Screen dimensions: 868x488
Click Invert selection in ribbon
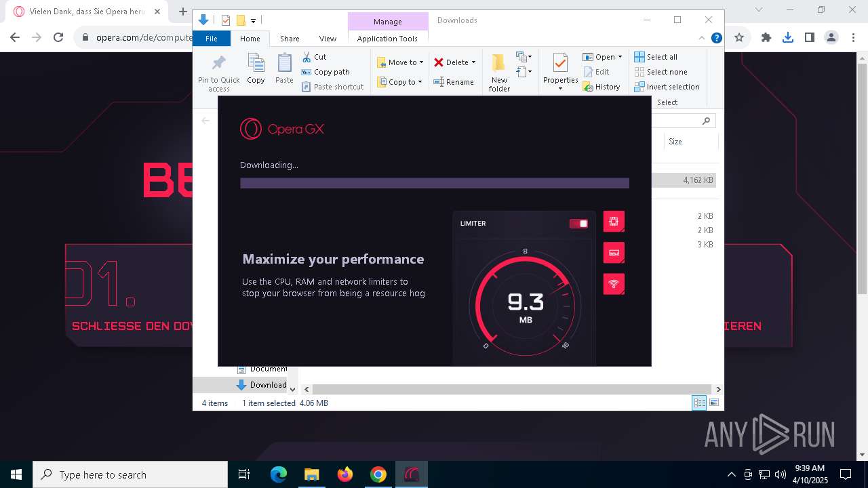(x=667, y=87)
